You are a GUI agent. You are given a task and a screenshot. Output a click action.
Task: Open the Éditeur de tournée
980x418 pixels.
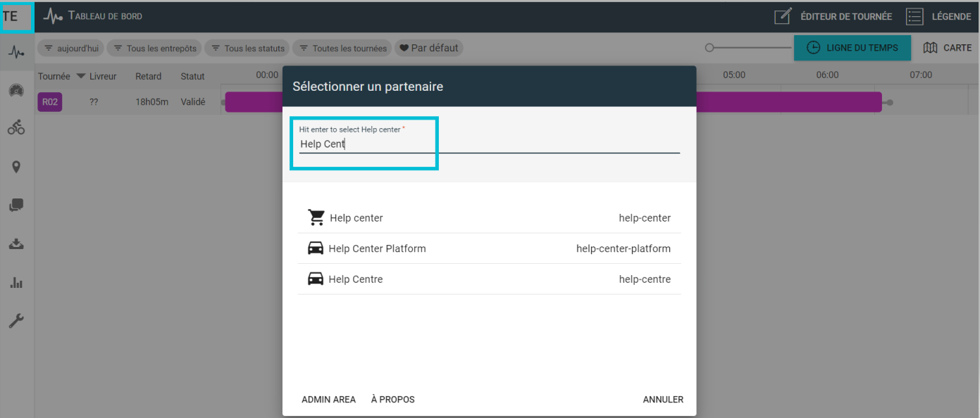[833, 16]
